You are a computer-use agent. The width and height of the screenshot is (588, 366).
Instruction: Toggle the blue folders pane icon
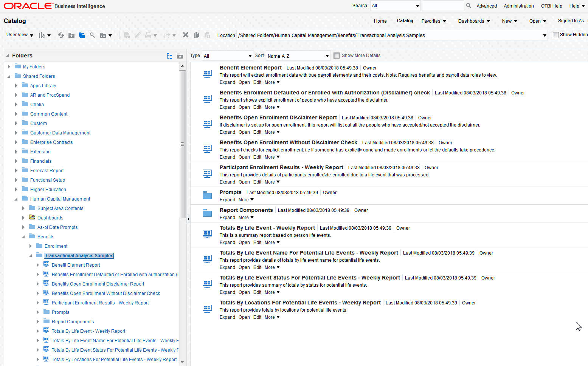(82, 35)
